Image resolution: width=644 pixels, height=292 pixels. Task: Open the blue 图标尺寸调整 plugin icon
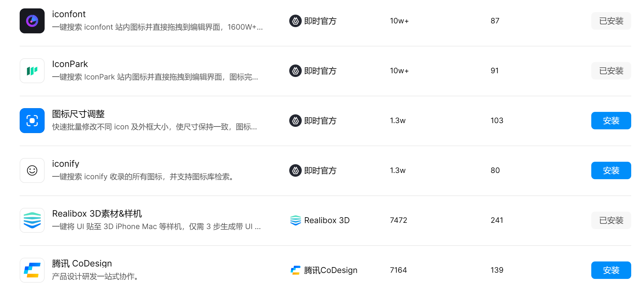(32, 121)
